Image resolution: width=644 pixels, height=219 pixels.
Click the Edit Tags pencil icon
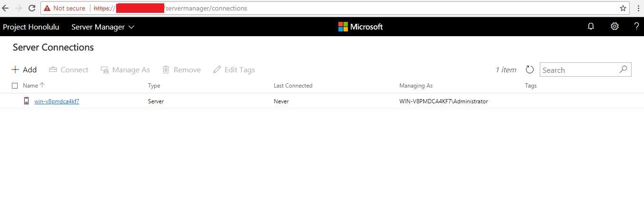[x=217, y=70]
